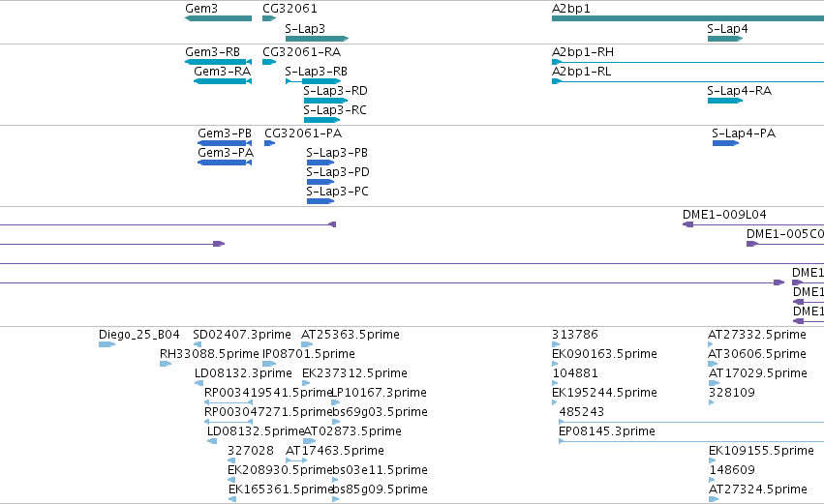This screenshot has height=504, width=824.
Task: Click the IP08701.5prime EST arrow
Action: [x=269, y=364]
